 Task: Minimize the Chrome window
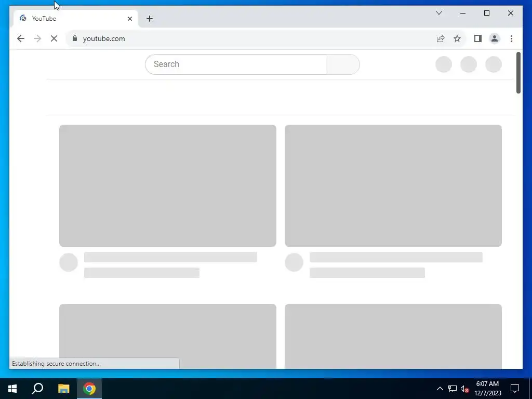pos(463,13)
